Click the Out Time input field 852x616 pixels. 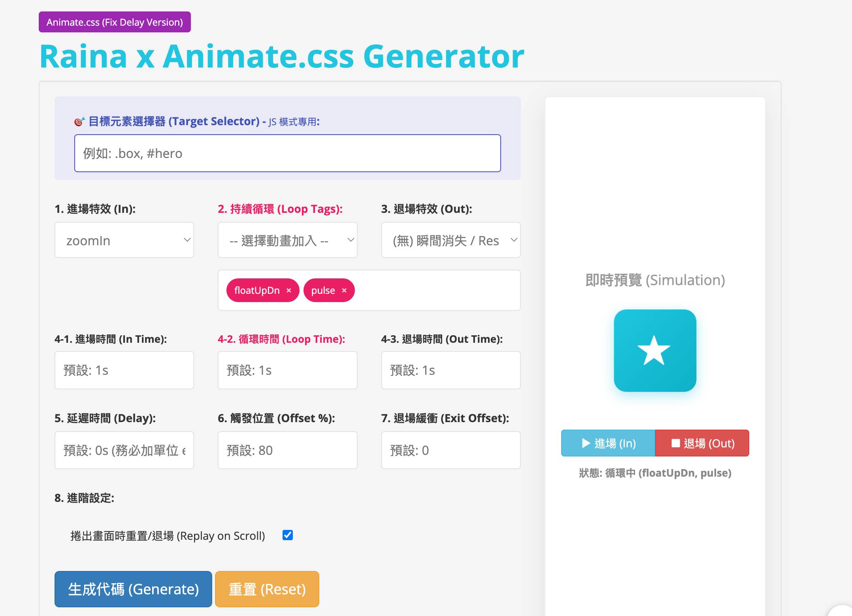(451, 370)
